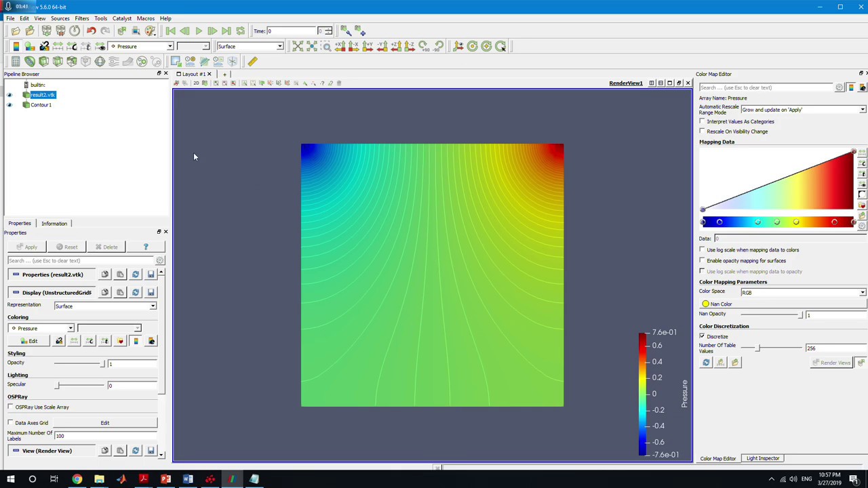
Task: Click the Play animation button
Action: coord(198,31)
